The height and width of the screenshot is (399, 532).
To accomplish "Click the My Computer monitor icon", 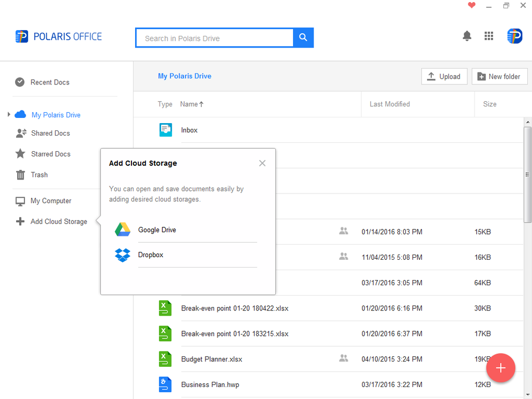I will [20, 201].
